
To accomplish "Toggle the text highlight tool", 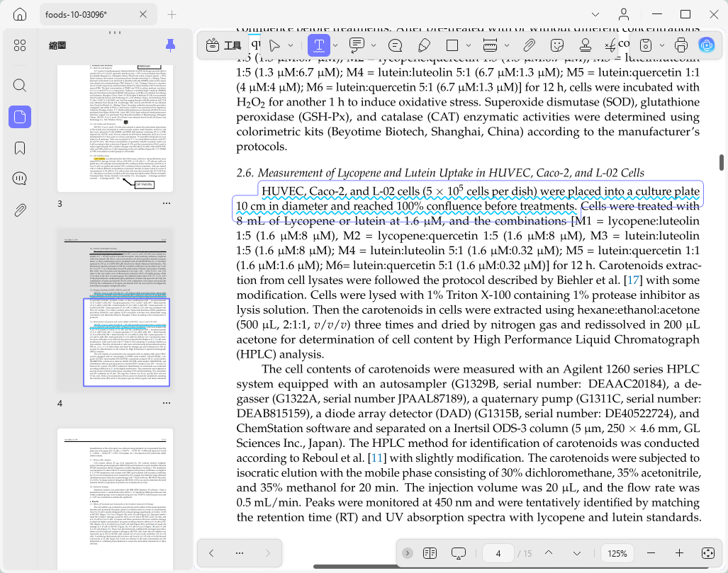I will 319,45.
